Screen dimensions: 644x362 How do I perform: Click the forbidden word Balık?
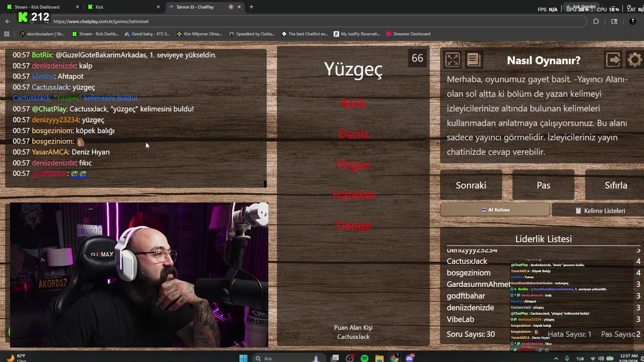353,103
